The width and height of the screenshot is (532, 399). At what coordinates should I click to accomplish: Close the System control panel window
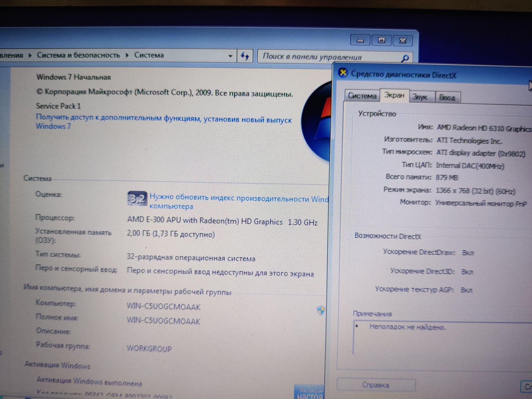point(402,41)
